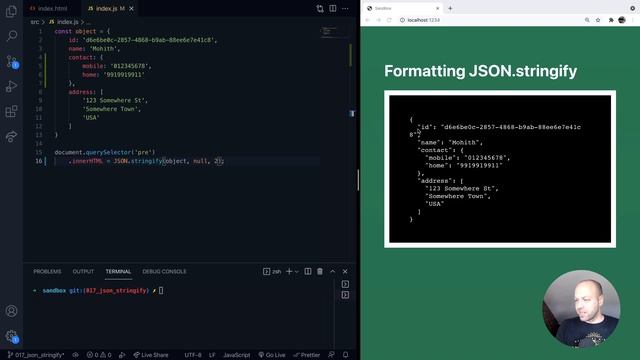Go forward in the Chrome browser
The image size is (640, 360).
tap(378, 20)
